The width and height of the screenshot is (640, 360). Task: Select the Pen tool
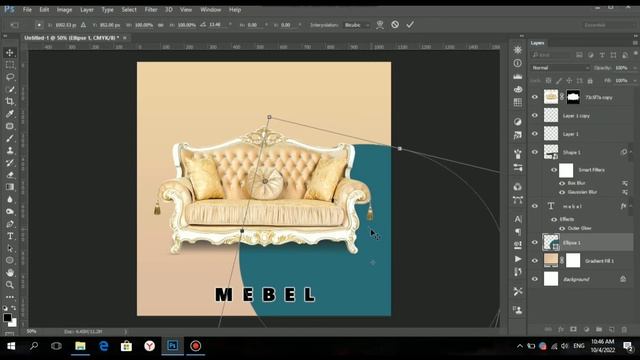(x=10, y=224)
